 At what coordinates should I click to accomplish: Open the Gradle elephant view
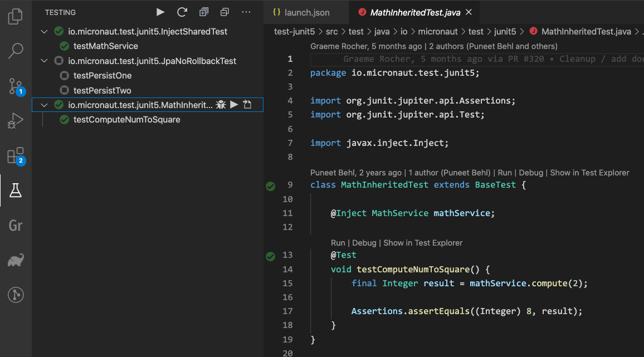tap(16, 260)
